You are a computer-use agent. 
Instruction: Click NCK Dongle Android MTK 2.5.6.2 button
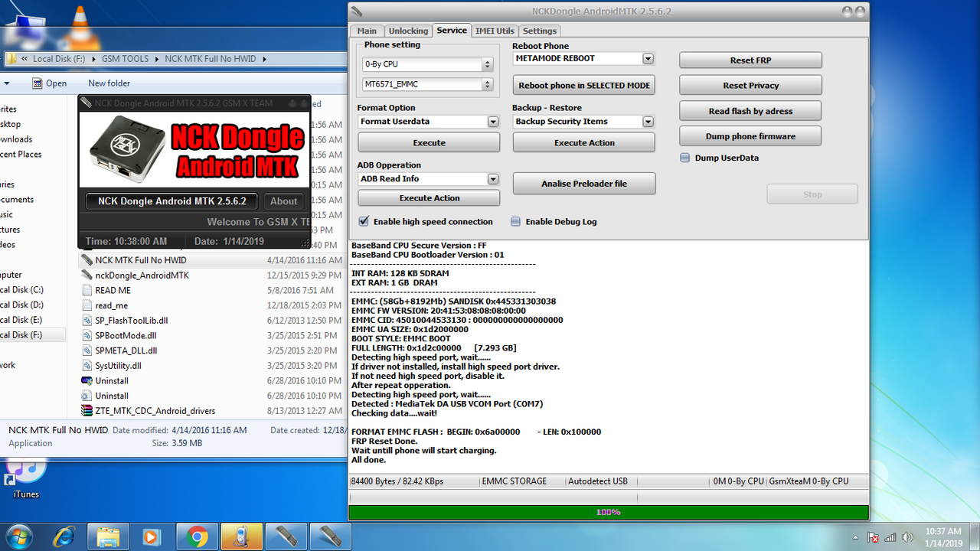point(171,201)
